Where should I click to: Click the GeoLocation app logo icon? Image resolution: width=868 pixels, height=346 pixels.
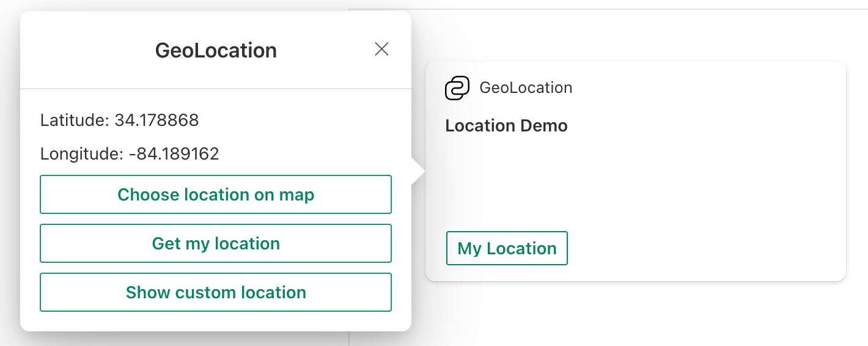tap(457, 88)
